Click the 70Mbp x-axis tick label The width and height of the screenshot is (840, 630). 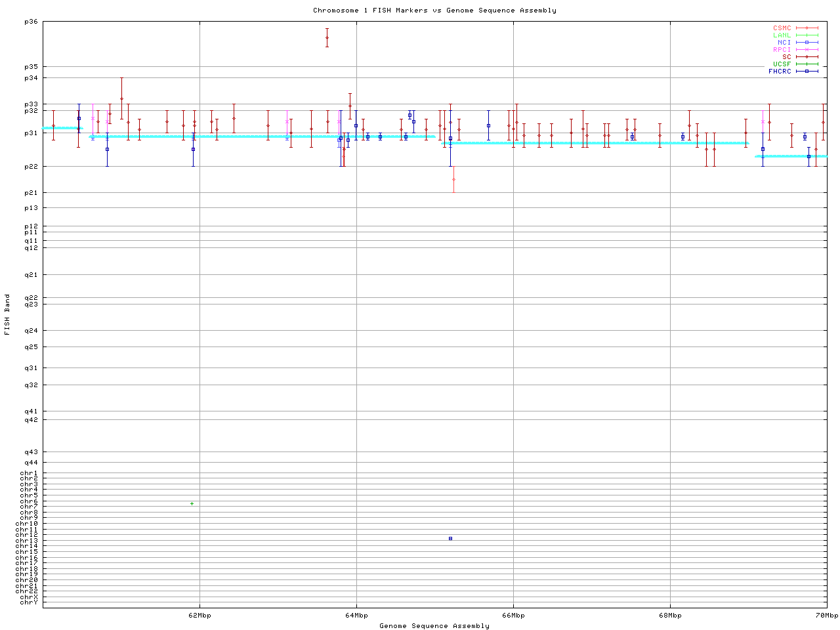pos(826,616)
